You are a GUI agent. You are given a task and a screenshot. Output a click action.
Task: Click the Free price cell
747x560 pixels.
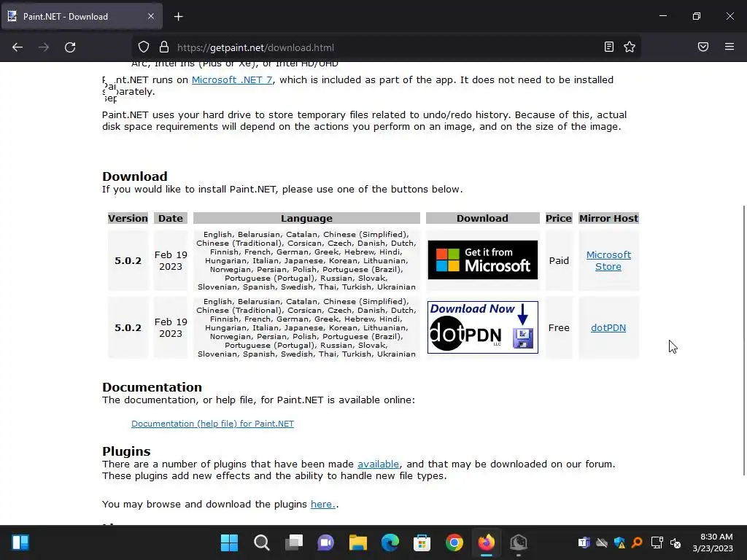[x=559, y=327]
